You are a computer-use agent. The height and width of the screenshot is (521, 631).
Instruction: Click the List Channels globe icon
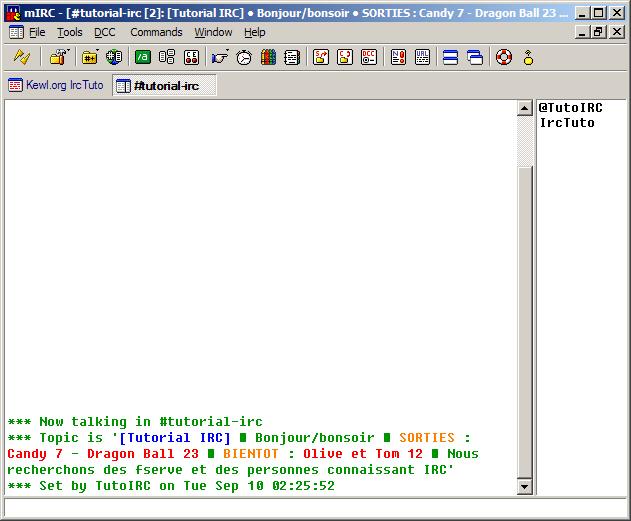tap(114, 57)
